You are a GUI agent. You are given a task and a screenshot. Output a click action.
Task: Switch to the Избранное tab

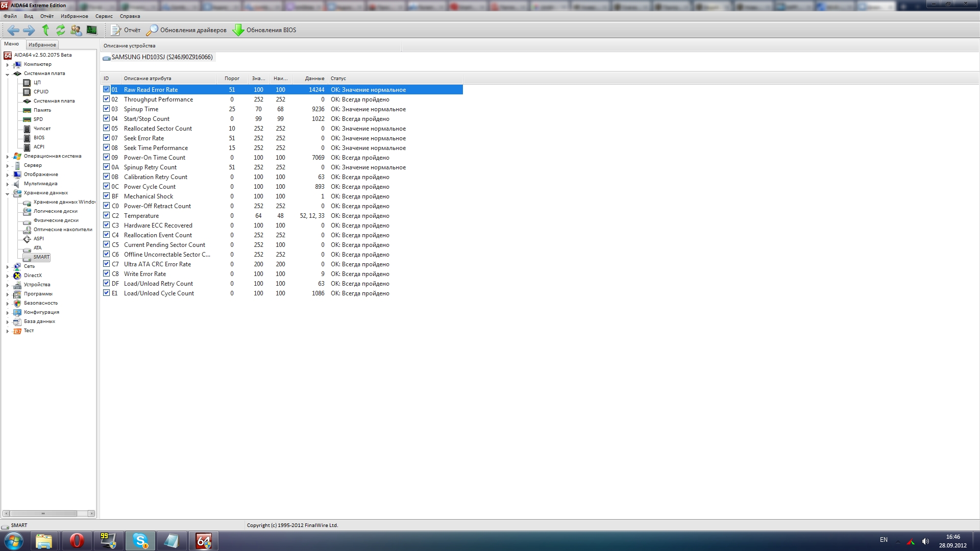(42, 45)
